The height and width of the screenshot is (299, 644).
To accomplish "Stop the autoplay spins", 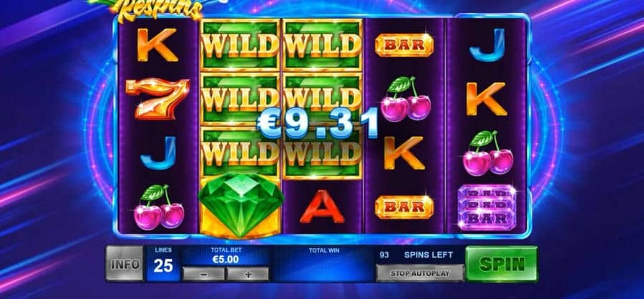I will point(420,273).
